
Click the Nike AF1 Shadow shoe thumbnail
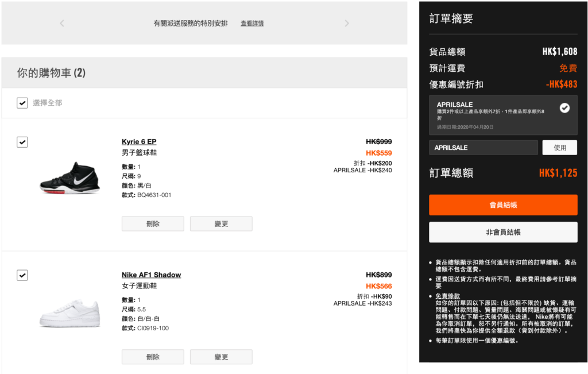tap(70, 313)
